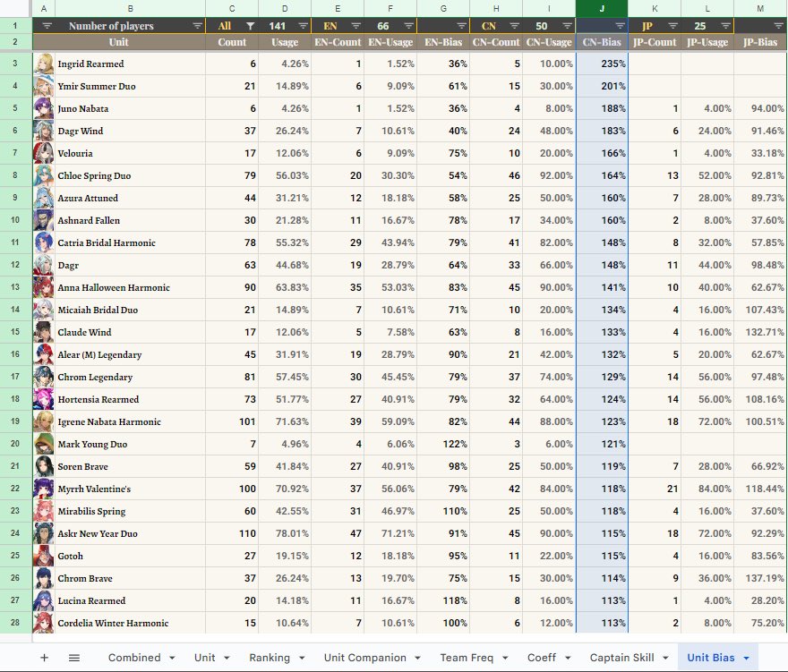Open filter icon beside CN header
Screen dimensions: 788x672
pyautogui.click(x=514, y=26)
